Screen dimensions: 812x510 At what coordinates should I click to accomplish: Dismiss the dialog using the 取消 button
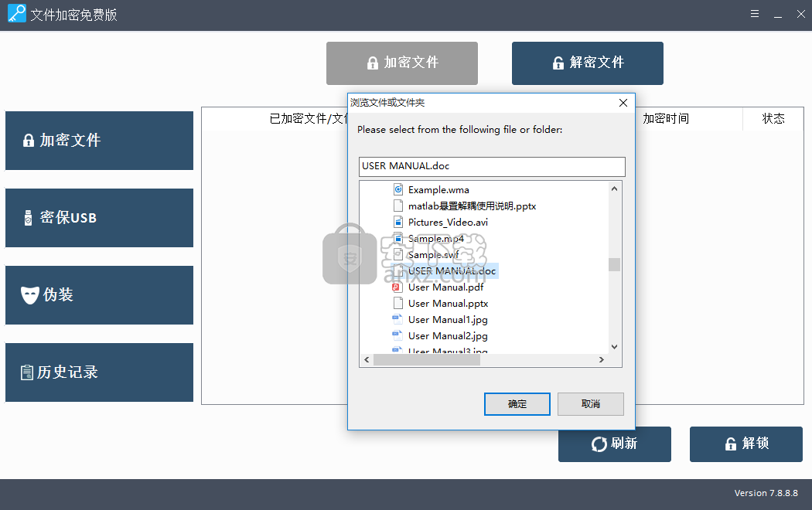tap(590, 403)
